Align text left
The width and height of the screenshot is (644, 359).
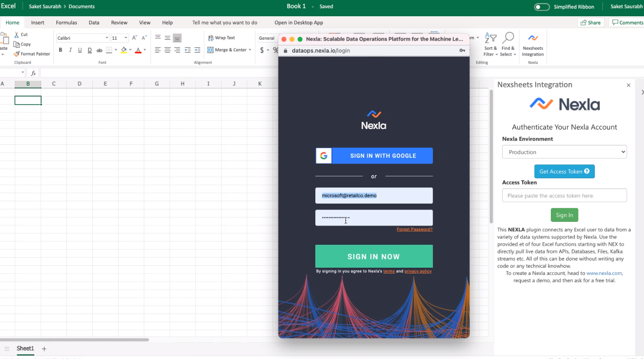[x=158, y=50]
